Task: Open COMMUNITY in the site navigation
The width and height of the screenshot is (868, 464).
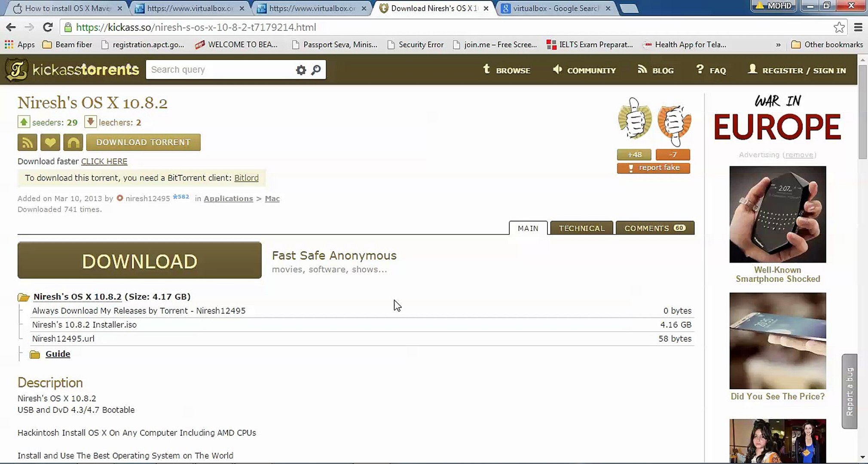Action: [x=584, y=70]
